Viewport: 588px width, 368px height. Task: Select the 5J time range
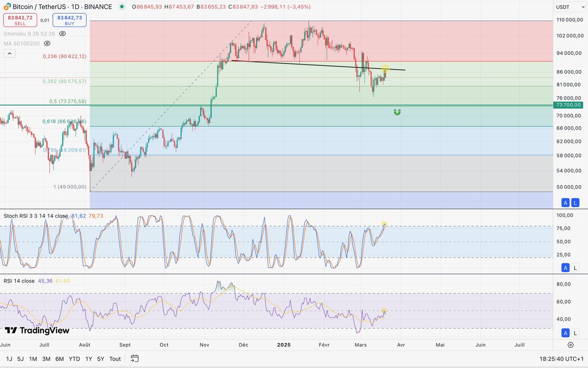(x=21, y=359)
